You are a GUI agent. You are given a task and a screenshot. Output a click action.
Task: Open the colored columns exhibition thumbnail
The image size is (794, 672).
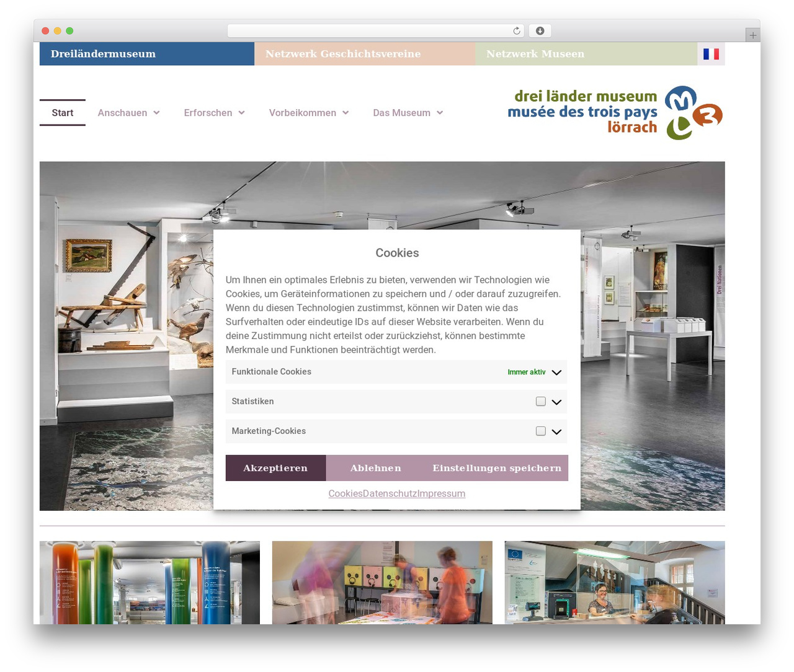(149, 583)
